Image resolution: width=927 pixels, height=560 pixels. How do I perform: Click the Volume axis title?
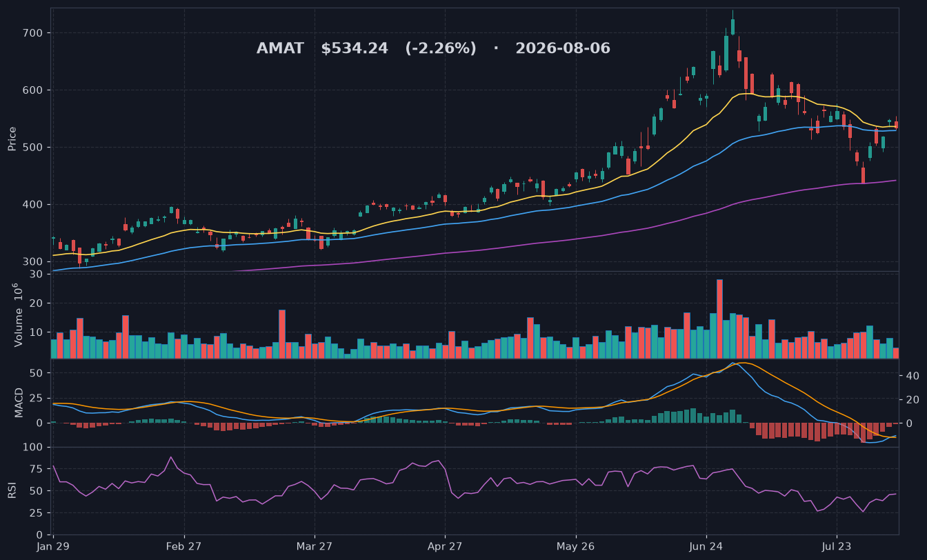click(19, 314)
